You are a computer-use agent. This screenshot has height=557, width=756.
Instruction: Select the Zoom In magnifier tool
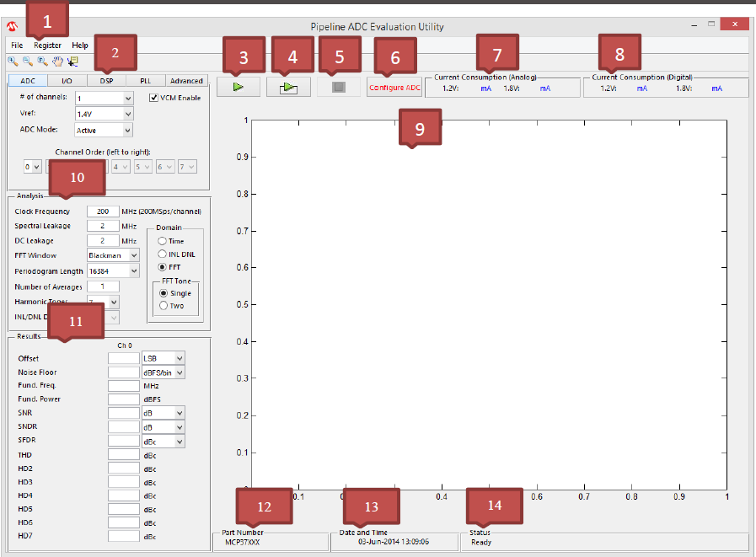13,61
